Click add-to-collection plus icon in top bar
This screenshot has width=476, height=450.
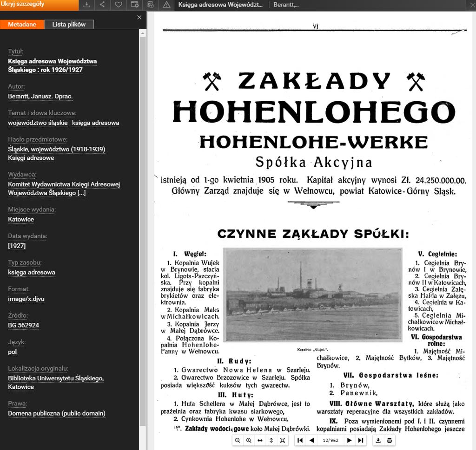(x=151, y=5)
